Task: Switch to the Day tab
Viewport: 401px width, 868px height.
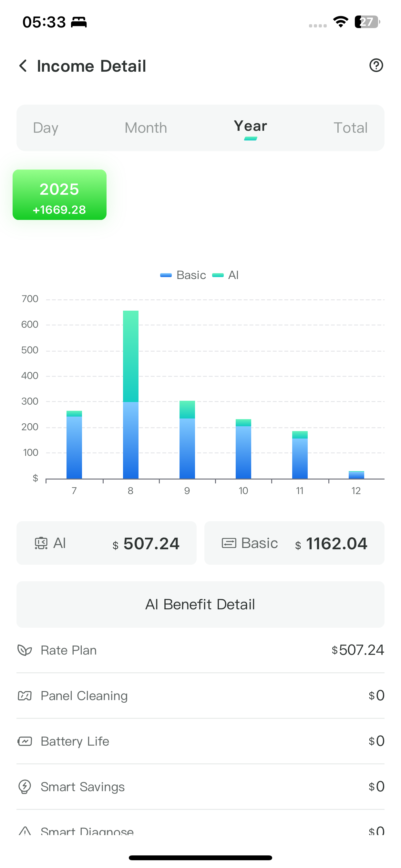Action: [x=46, y=128]
